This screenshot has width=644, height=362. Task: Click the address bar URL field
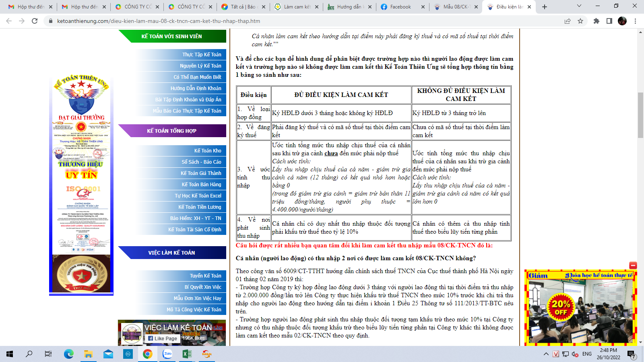tap(282, 21)
